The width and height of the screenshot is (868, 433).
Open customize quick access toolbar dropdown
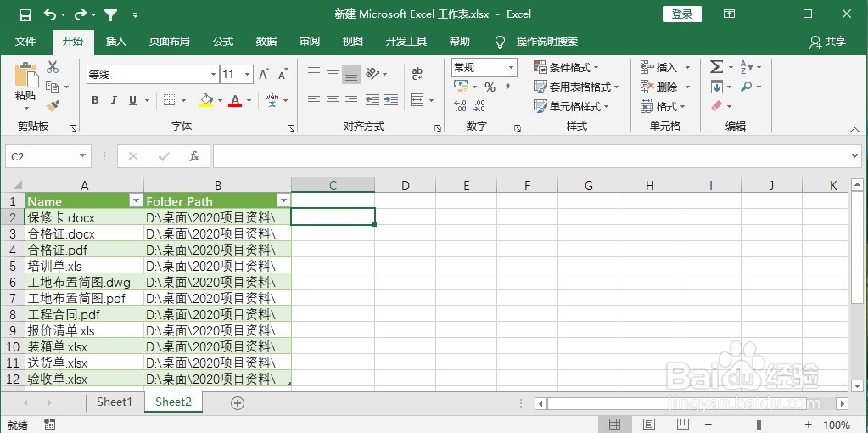tap(136, 15)
